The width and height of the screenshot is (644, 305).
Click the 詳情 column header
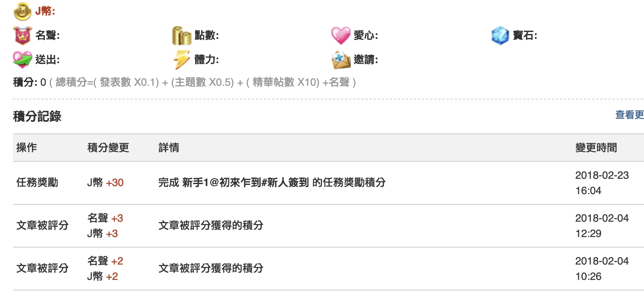point(169,148)
